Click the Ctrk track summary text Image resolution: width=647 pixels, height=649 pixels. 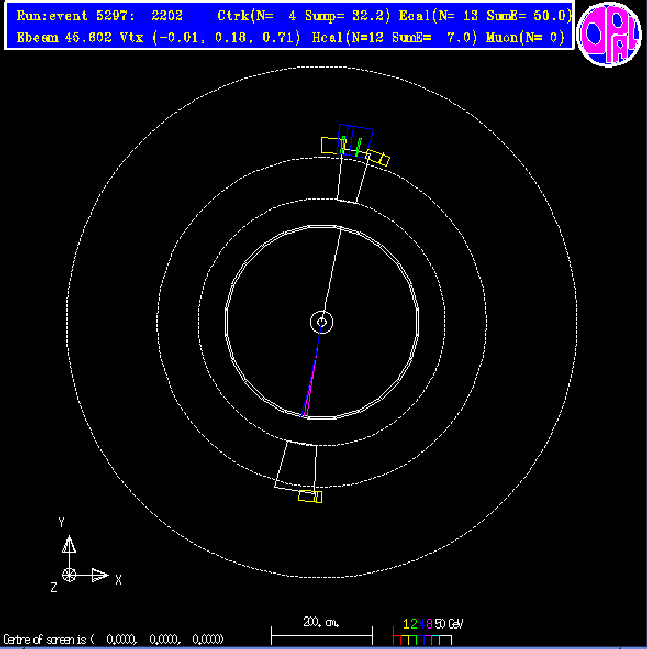click(290, 16)
